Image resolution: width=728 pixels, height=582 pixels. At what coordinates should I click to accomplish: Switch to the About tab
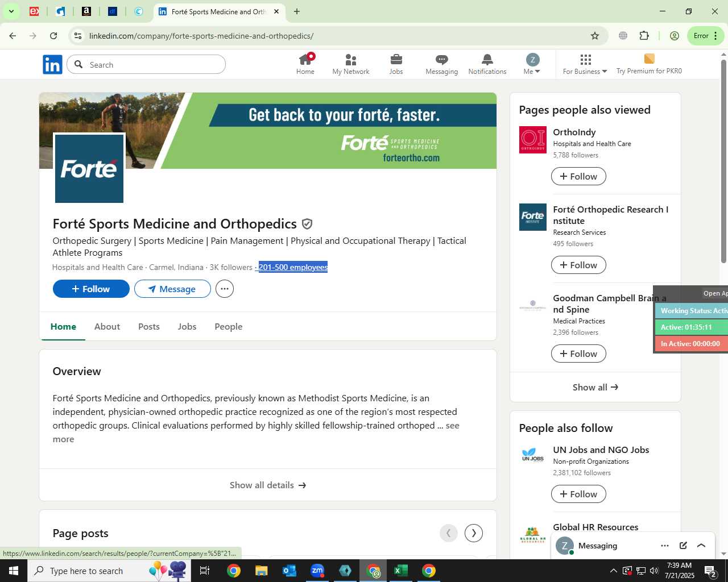coord(107,326)
